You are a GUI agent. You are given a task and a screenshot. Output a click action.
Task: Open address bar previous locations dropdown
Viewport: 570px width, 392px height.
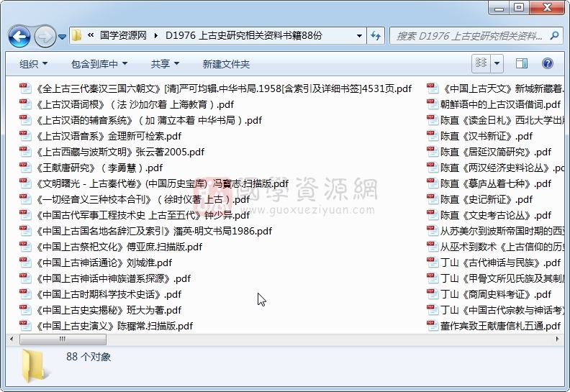click(359, 36)
